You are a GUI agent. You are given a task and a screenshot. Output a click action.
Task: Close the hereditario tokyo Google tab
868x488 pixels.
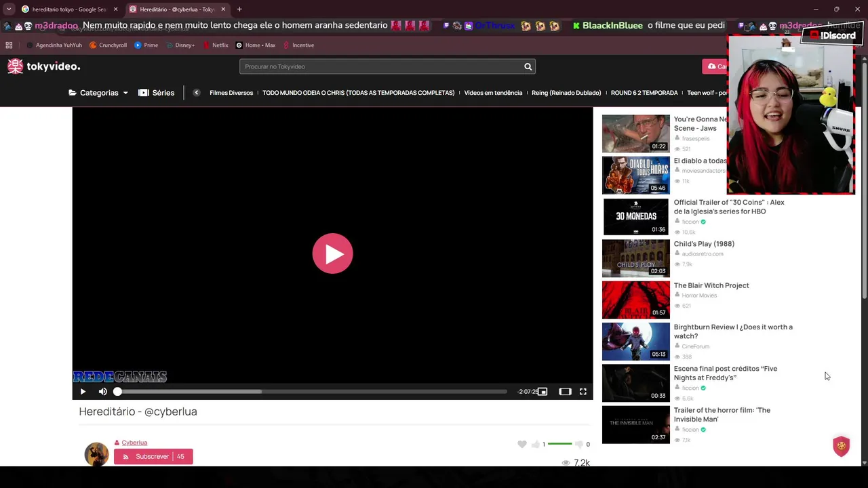pyautogui.click(x=115, y=9)
